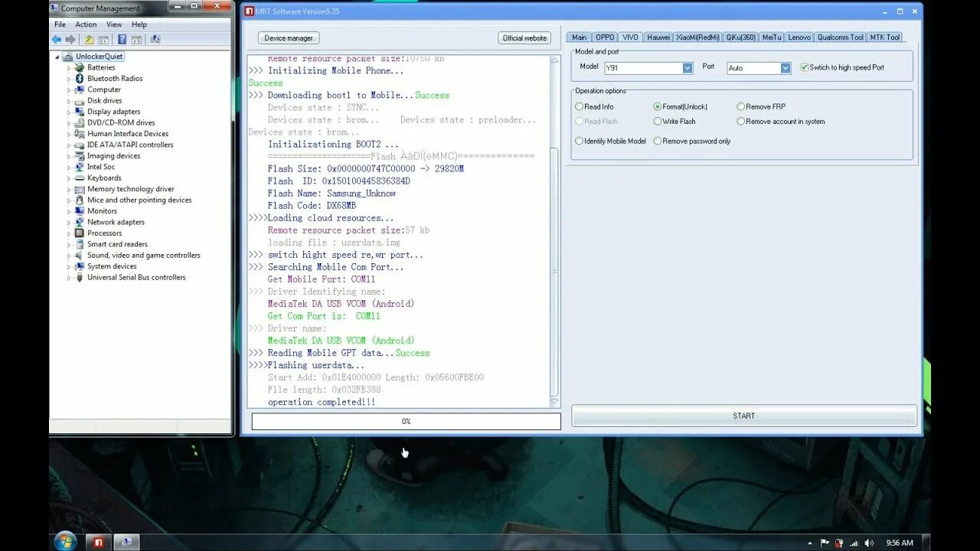Click the Monitors device icon
The height and width of the screenshot is (551, 980).
coord(80,211)
